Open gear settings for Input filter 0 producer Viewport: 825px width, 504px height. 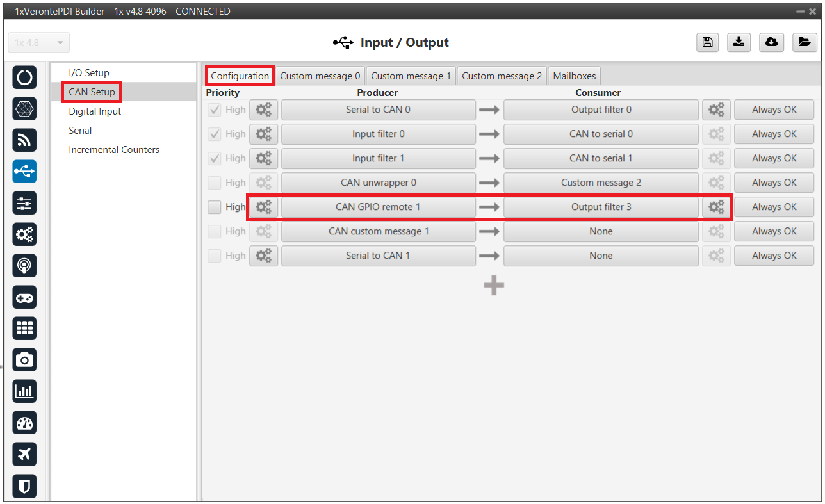[263, 134]
